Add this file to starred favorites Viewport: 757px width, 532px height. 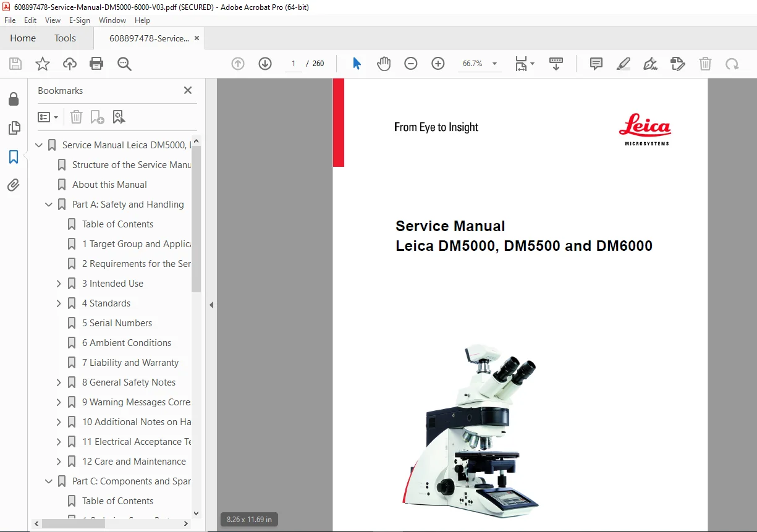(x=43, y=64)
